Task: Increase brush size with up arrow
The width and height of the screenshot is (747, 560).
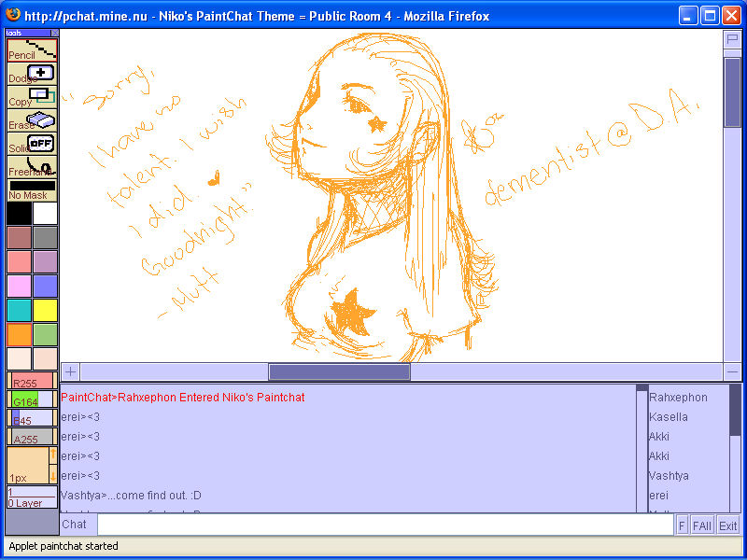Action: [53, 455]
